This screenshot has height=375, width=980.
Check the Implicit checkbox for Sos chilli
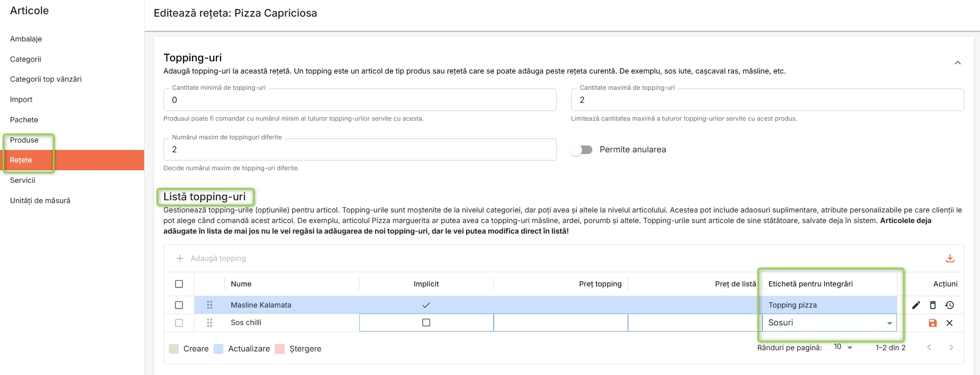(426, 323)
